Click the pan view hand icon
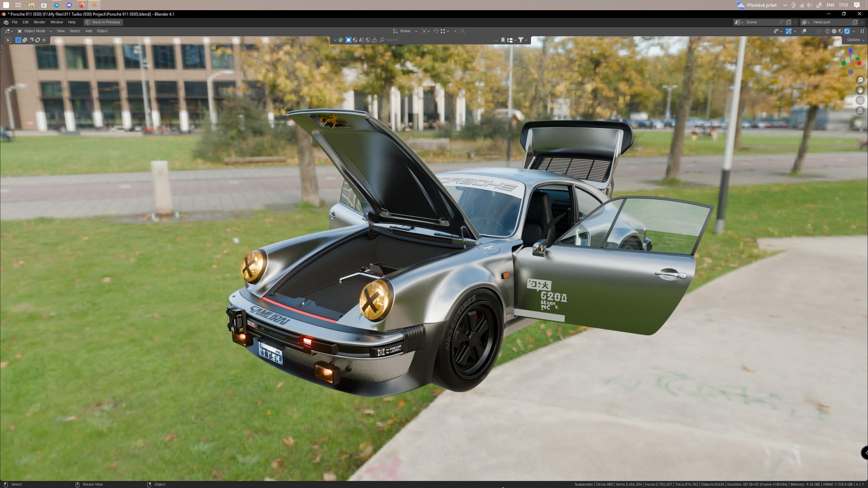 click(860, 90)
